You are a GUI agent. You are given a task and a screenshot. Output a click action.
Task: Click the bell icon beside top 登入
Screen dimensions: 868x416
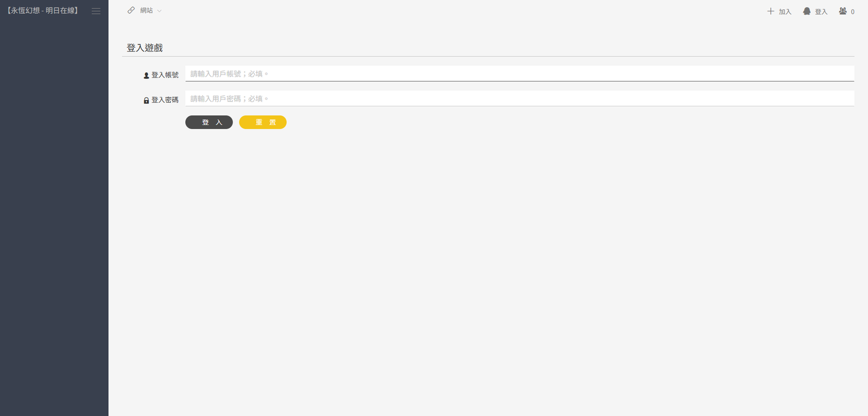tap(807, 11)
